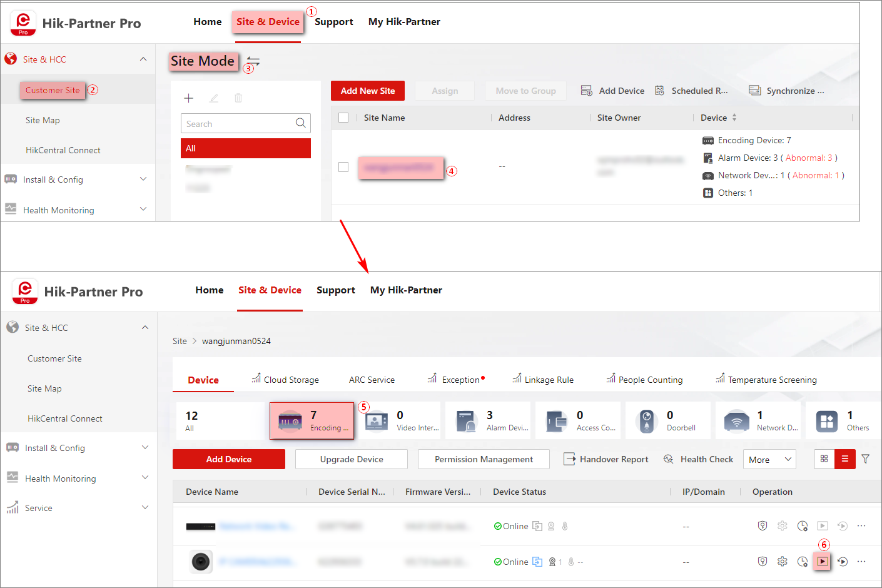Click the Scheduled R... button
The height and width of the screenshot is (588, 882).
click(691, 91)
